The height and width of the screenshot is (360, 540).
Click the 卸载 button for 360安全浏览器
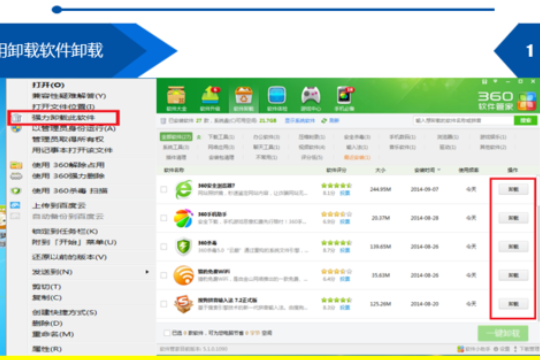[513, 189]
